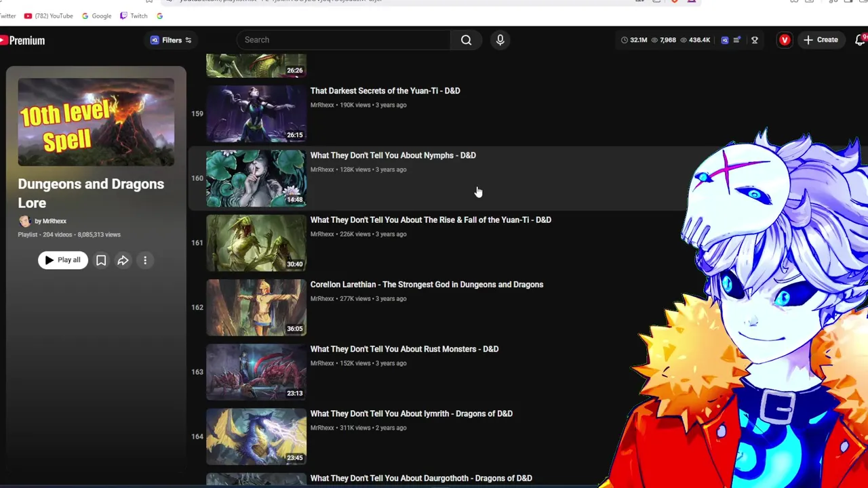Click the 26:26 video thumbnail above row 159

coord(256,66)
